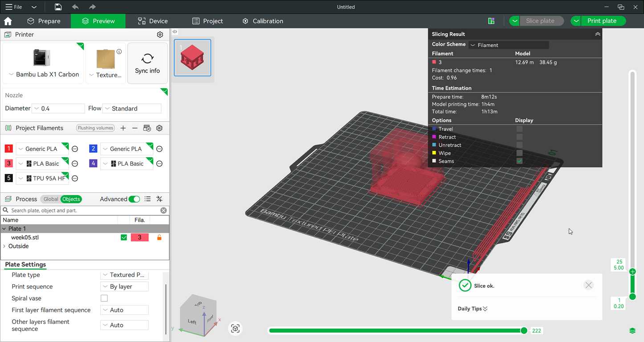Click the process settings list icon
Screen dimensions: 644x342
(x=147, y=199)
